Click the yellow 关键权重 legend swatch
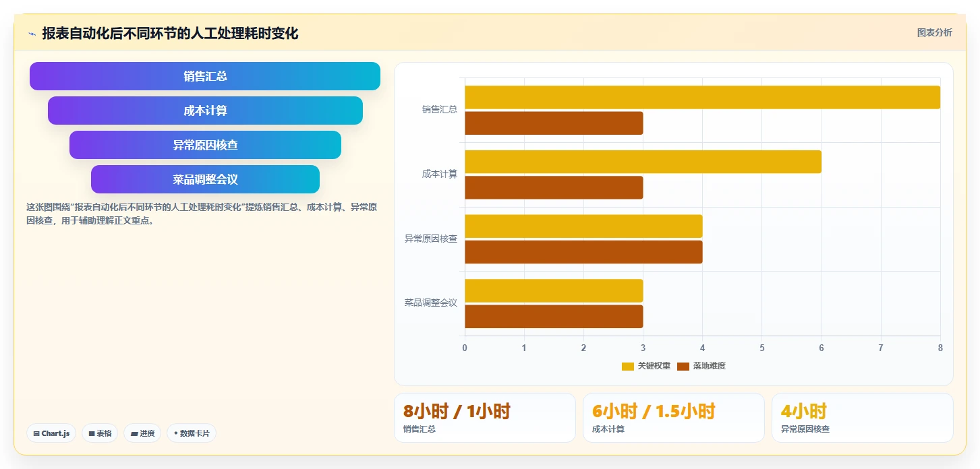This screenshot has height=469, width=980. [627, 366]
